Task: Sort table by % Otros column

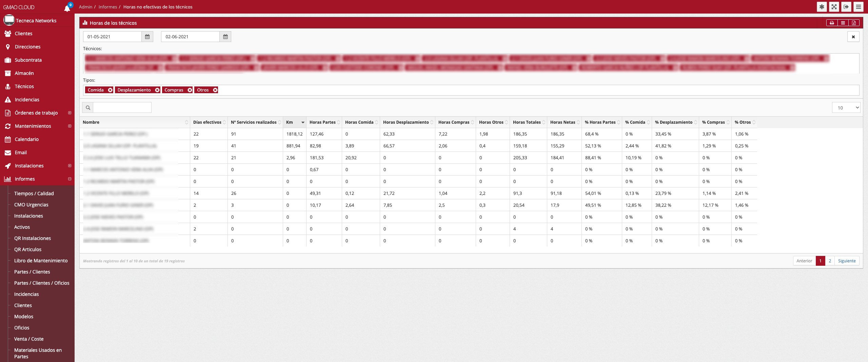Action: 745,122
